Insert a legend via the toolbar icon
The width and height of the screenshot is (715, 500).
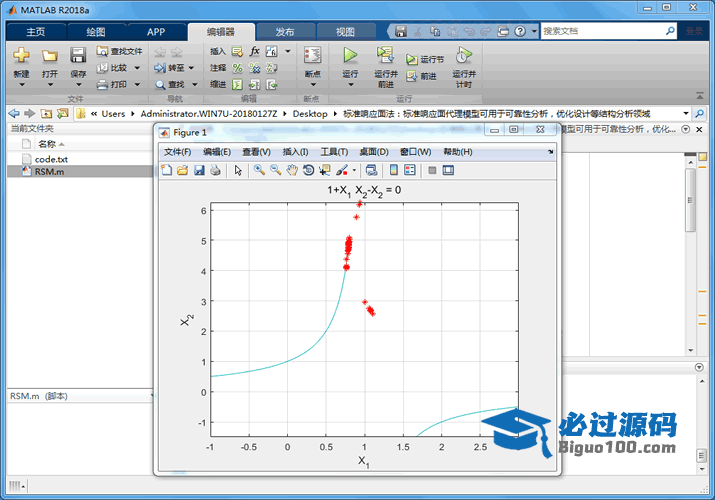coord(410,170)
